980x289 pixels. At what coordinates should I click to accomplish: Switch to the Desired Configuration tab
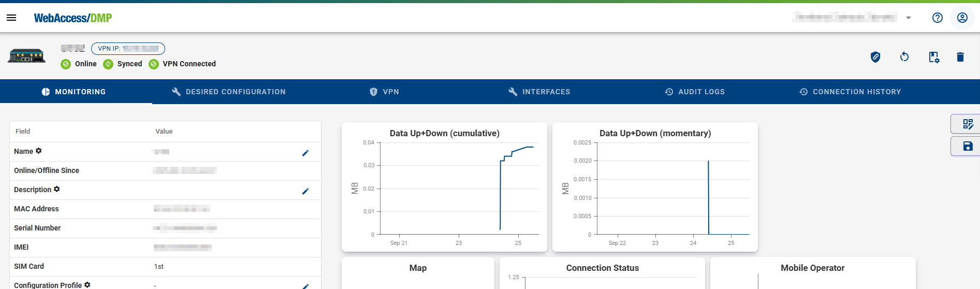point(228,92)
